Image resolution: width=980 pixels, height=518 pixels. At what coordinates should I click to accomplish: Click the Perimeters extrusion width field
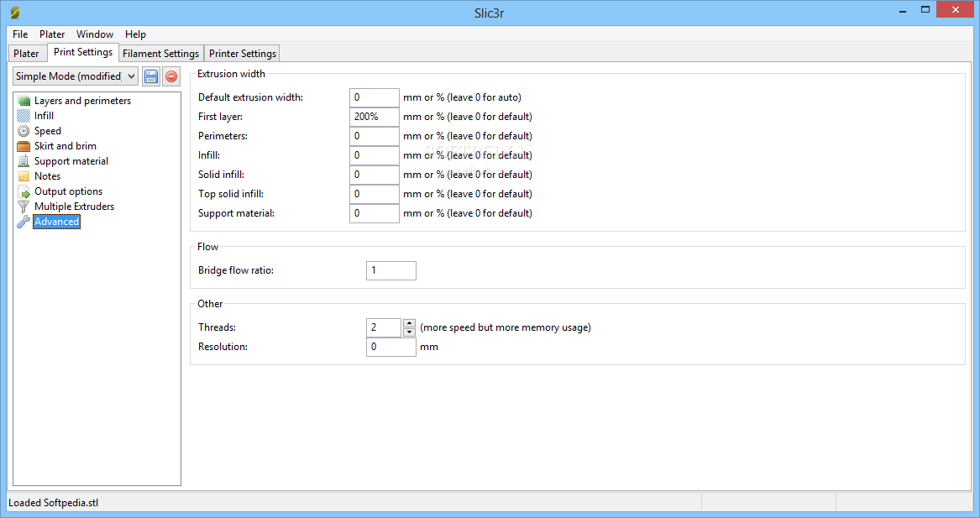[375, 136]
